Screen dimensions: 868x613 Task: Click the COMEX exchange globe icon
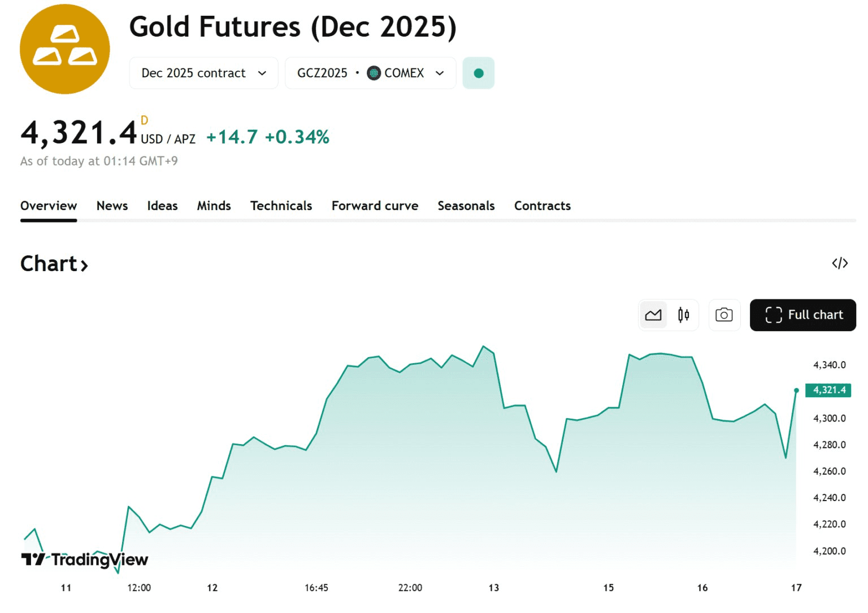[374, 73]
